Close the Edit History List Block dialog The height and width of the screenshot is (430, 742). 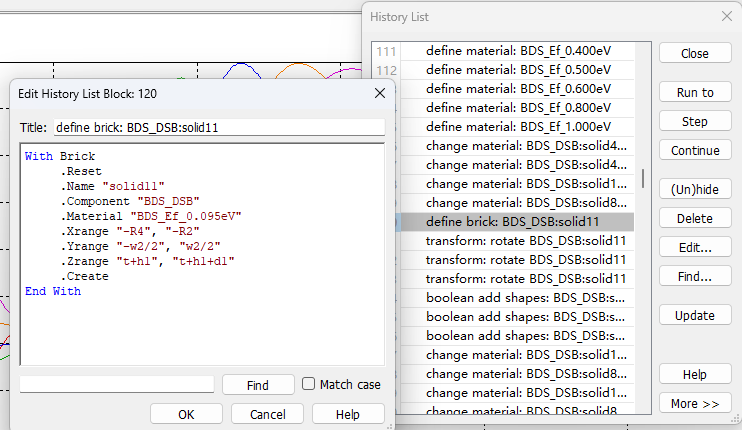tap(380, 93)
